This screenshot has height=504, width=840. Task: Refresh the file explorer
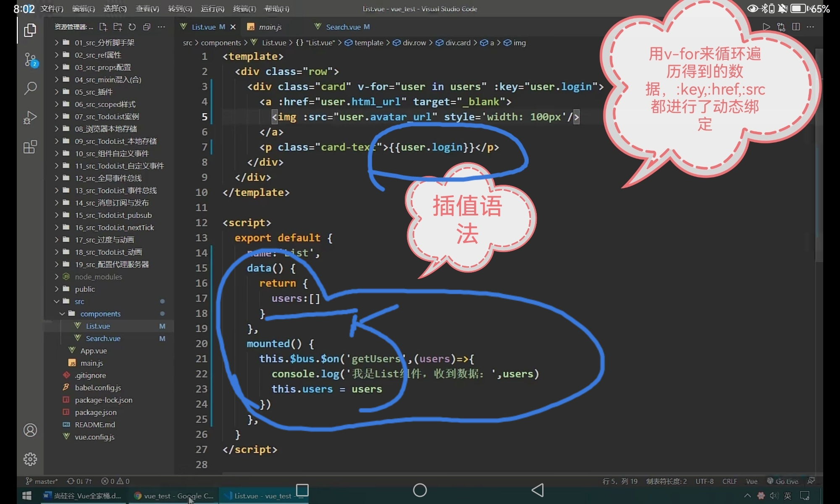point(132,27)
